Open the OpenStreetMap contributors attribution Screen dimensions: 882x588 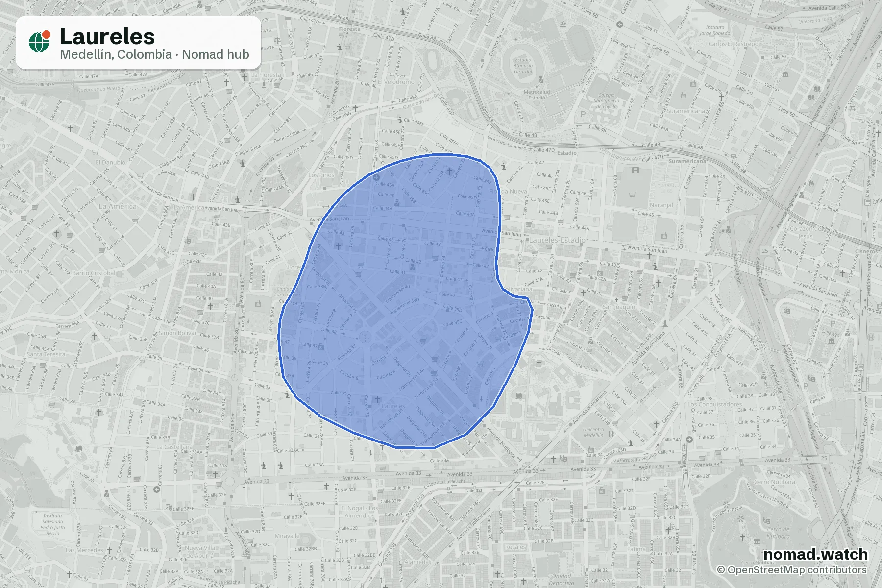pyautogui.click(x=792, y=570)
